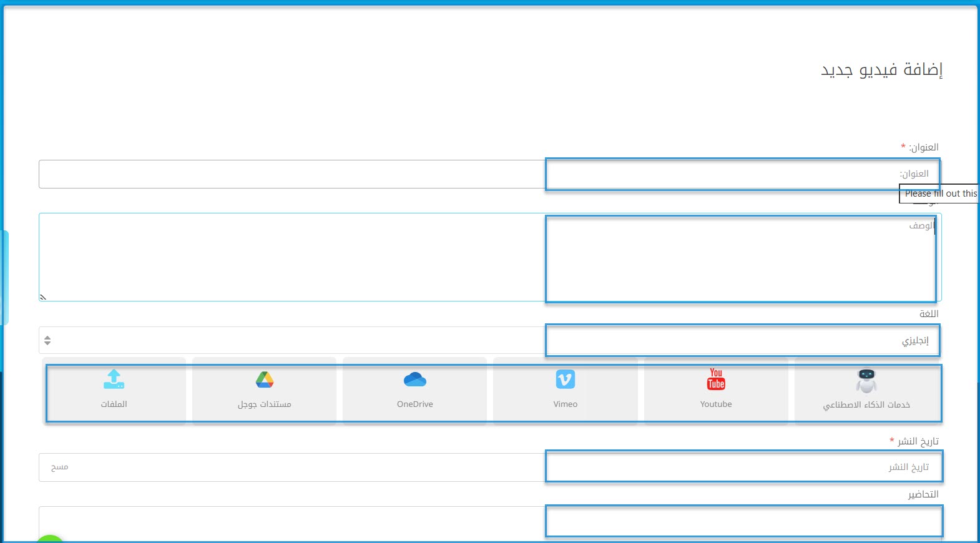Open the AI services robot icon
This screenshot has width=980, height=543.
866,381
